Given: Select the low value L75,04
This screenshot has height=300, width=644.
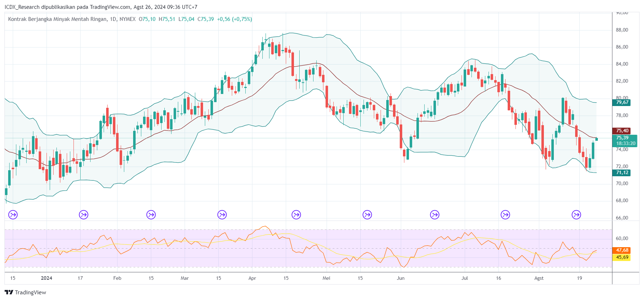Looking at the screenshot, I should [186, 19].
